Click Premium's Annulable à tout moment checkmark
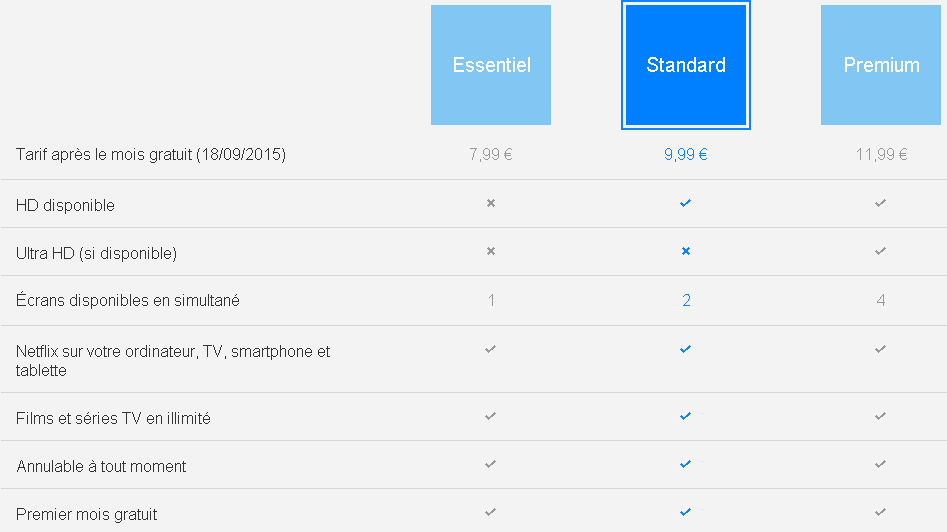 (881, 464)
